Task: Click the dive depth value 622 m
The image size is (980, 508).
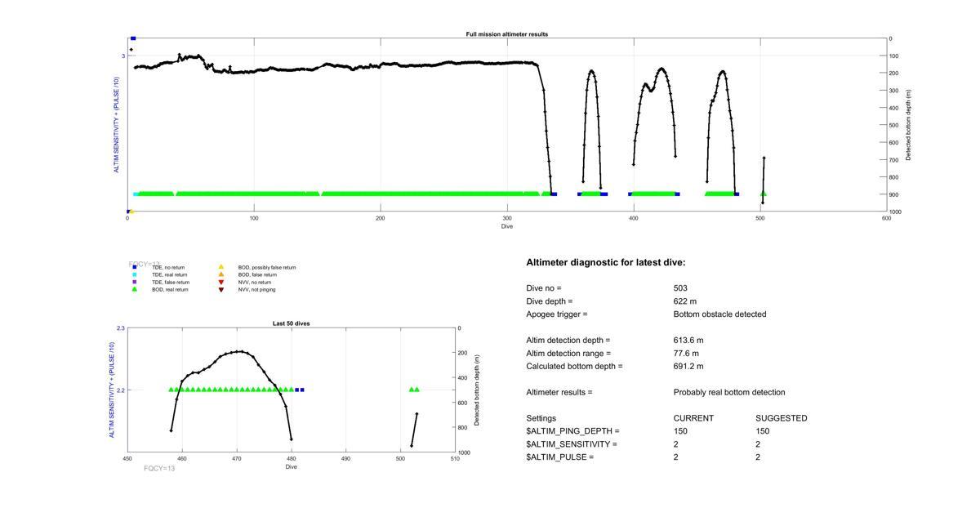Action: click(x=685, y=301)
